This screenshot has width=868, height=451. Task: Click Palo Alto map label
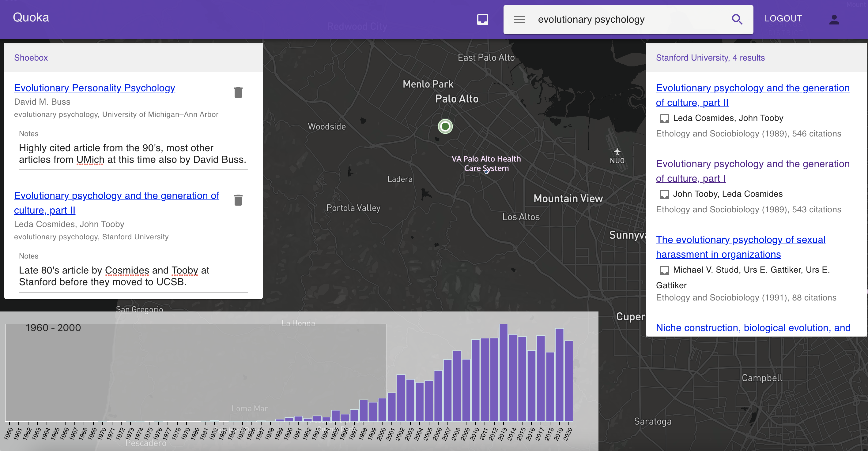(457, 99)
